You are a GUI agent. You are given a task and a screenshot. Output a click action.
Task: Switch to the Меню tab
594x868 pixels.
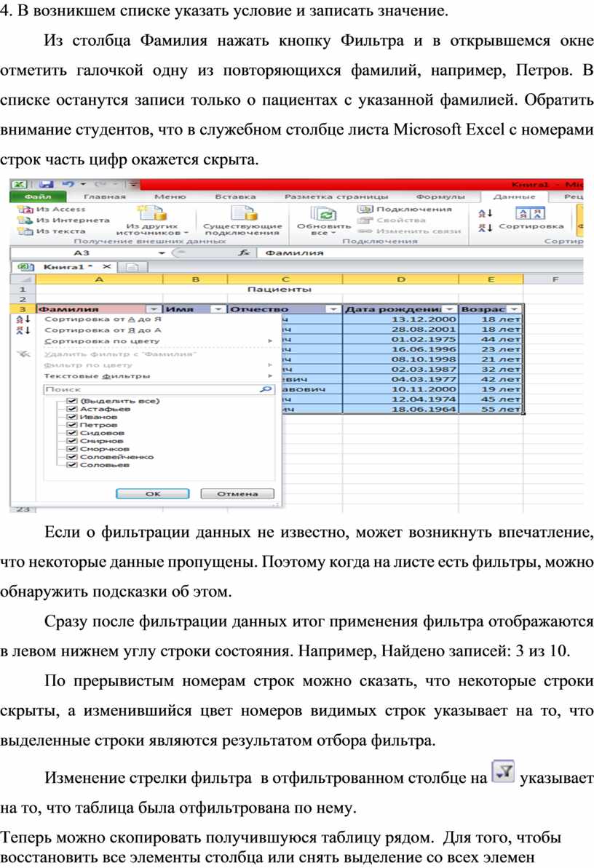pyautogui.click(x=170, y=196)
